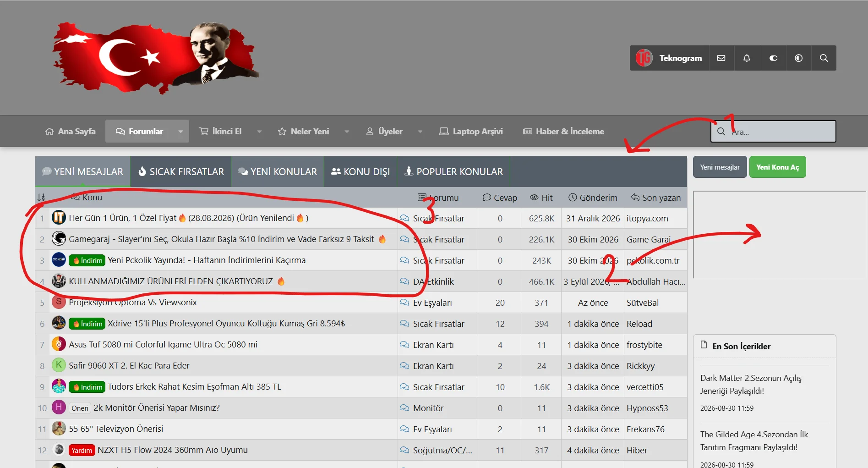Click avatar beside KULLANMADIĞIMIZ ÜRÜNLERİ topic
The image size is (868, 468).
tap(59, 281)
